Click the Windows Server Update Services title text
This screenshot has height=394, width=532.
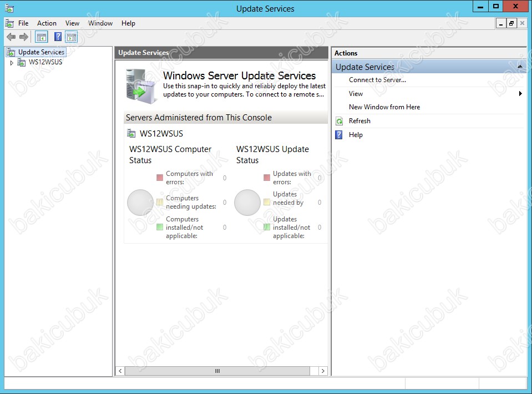click(x=239, y=75)
